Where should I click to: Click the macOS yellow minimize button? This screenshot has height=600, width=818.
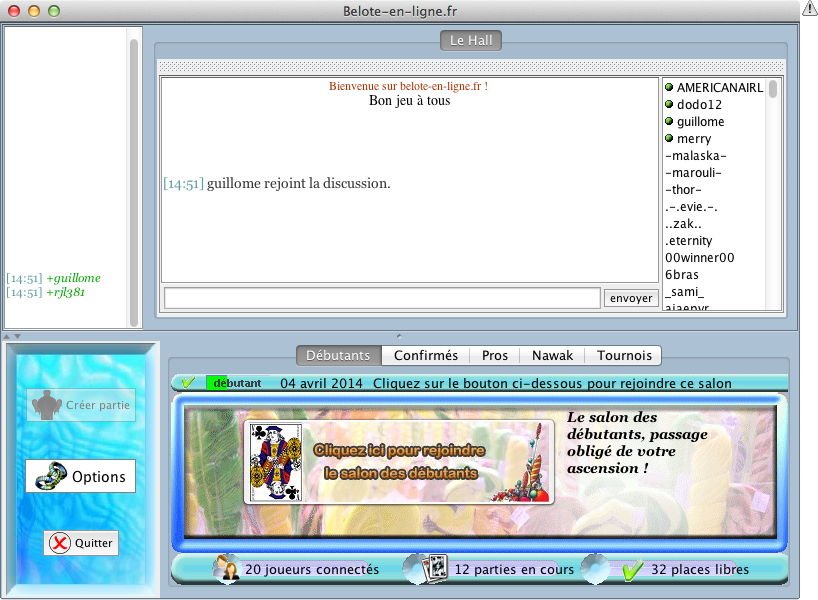click(34, 11)
